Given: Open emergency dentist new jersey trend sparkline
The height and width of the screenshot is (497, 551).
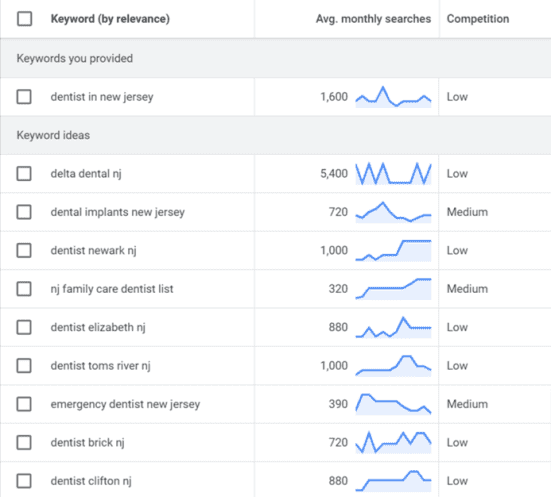Looking at the screenshot, I should coord(393,404).
